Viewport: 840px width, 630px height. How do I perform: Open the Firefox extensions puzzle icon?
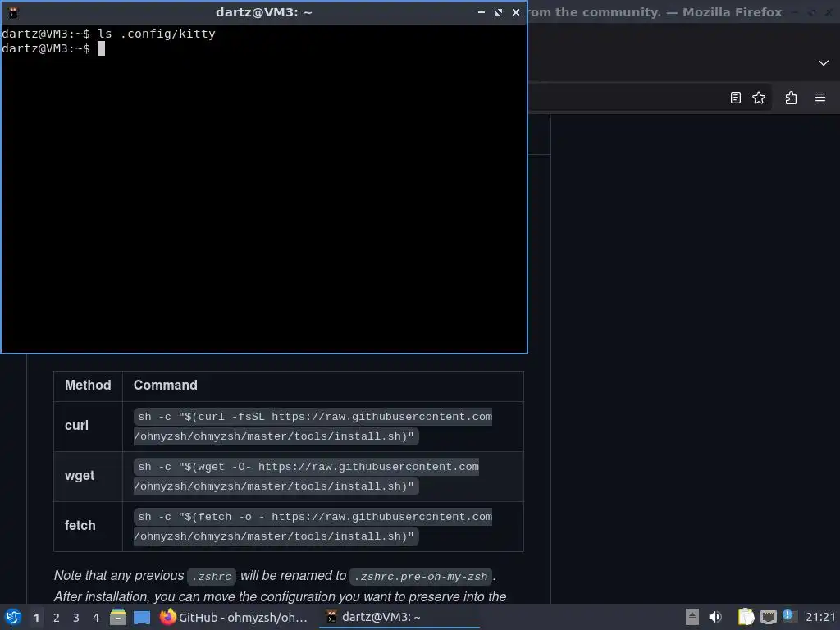click(x=791, y=98)
